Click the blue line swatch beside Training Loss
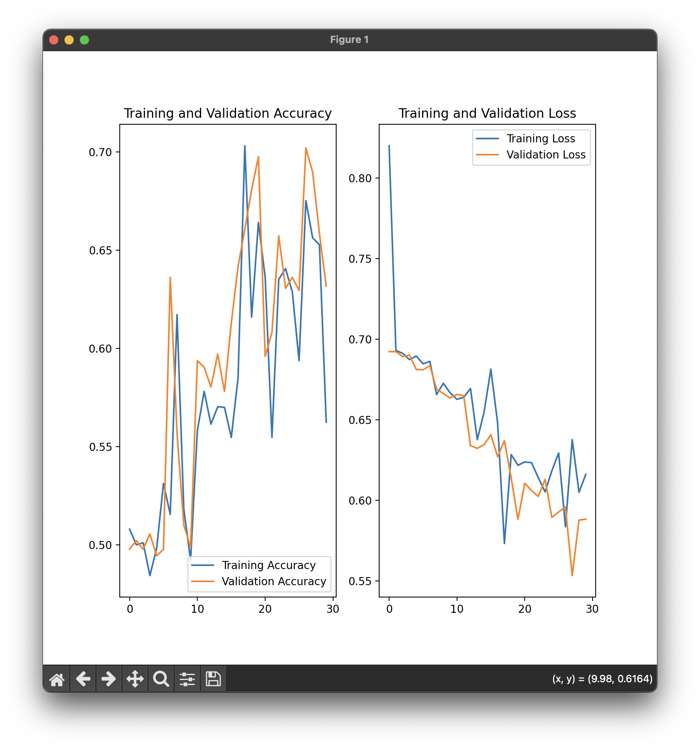Viewport: 700px width, 749px height. [487, 139]
